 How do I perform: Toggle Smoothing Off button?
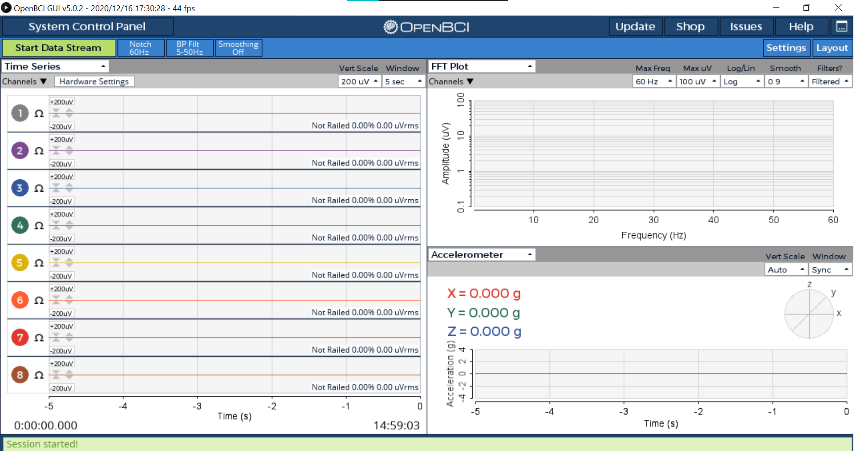239,48
